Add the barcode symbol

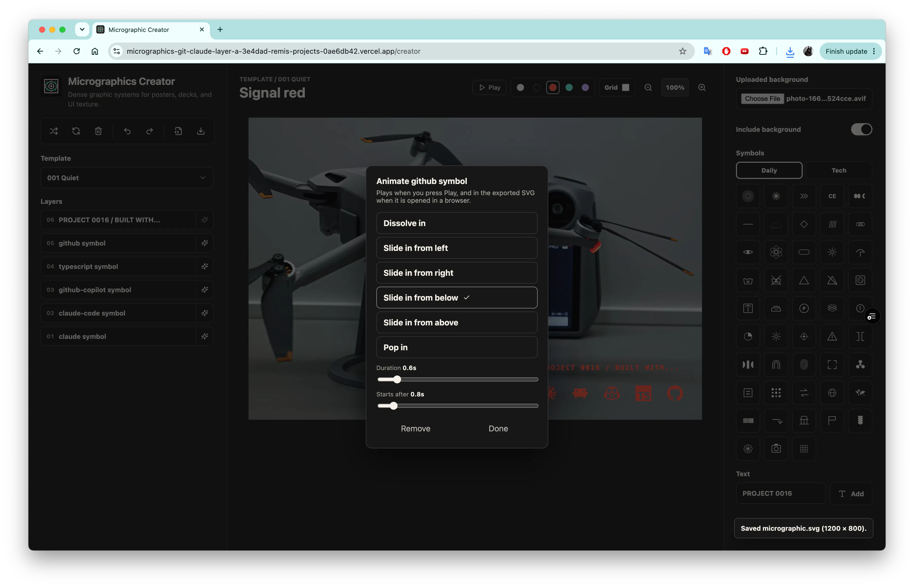point(748,421)
